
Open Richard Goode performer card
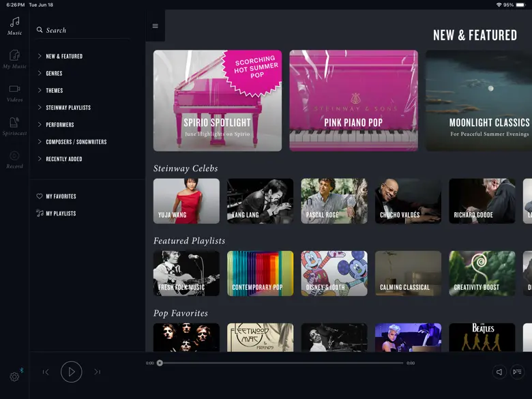pyautogui.click(x=482, y=201)
